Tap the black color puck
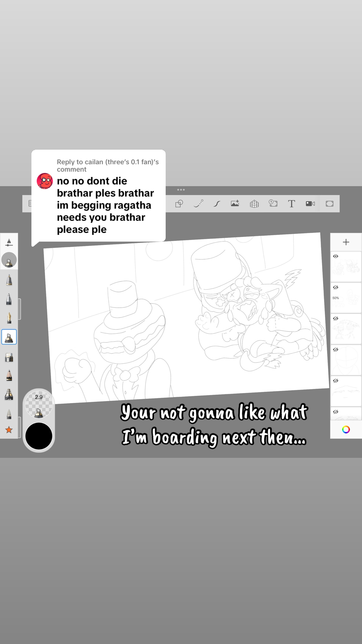Screen dimensions: 362x644 39,436
